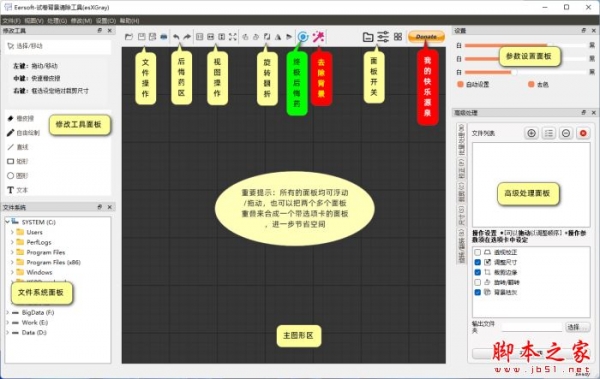Expand the Windows folder arrow
Screen dimensions: 600x379
coord(12,272)
